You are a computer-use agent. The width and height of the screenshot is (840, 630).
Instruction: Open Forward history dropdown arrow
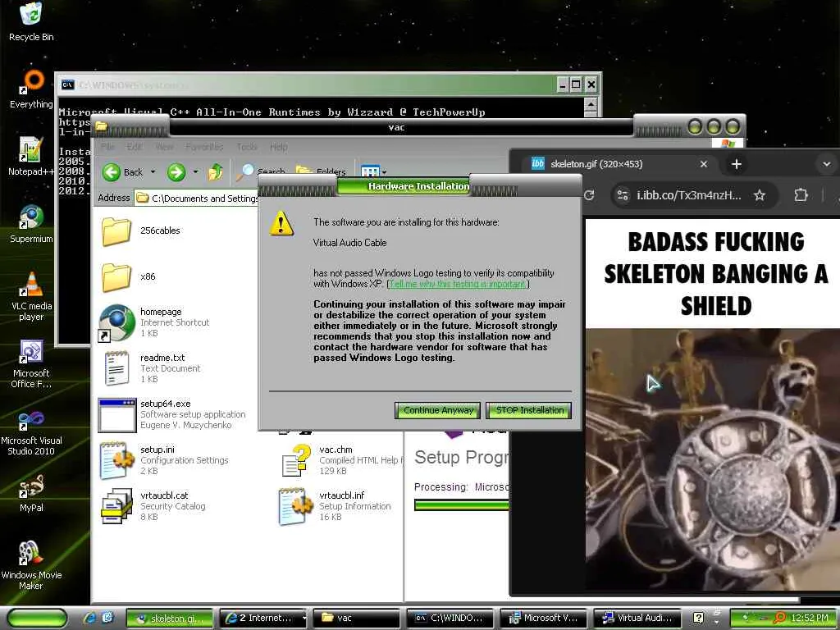point(195,172)
